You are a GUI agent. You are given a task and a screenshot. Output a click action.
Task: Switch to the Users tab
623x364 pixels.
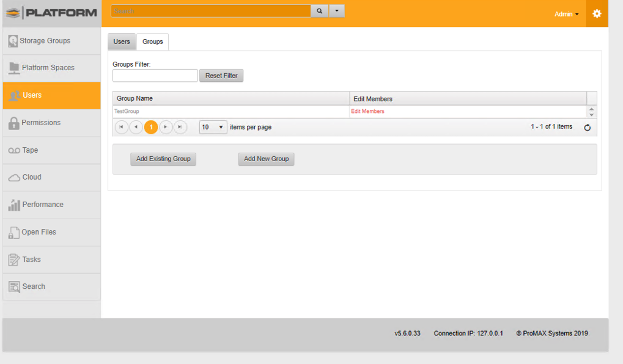tap(122, 42)
